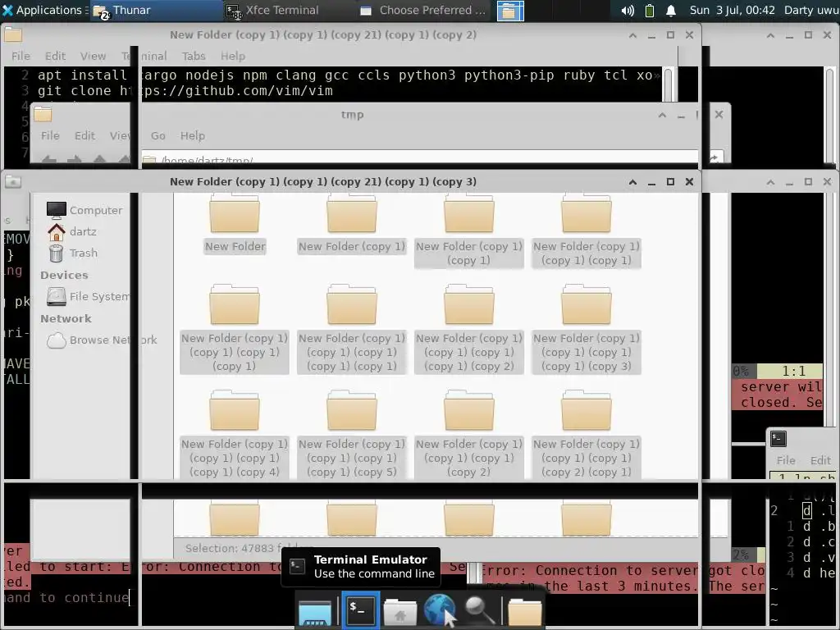Click the /home/dartz/tmp/ path bar
Image resolution: width=840 pixels, height=630 pixels.
(x=419, y=158)
